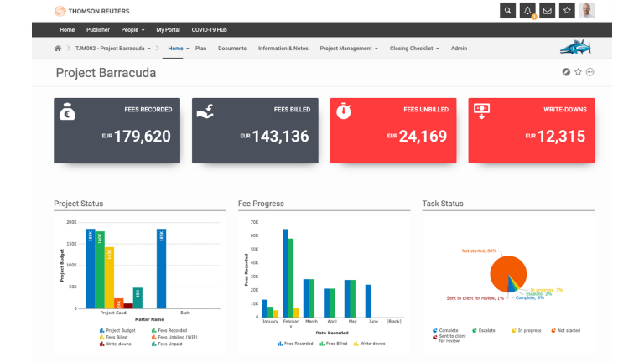Open the mail envelope icon
The width and height of the screenshot is (644, 362).
547,11
